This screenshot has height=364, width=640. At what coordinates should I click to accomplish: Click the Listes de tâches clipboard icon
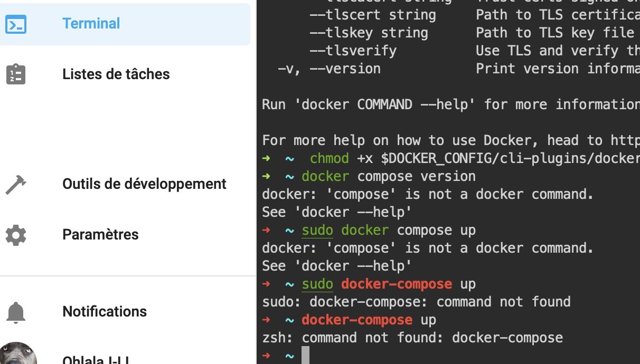tap(16, 74)
